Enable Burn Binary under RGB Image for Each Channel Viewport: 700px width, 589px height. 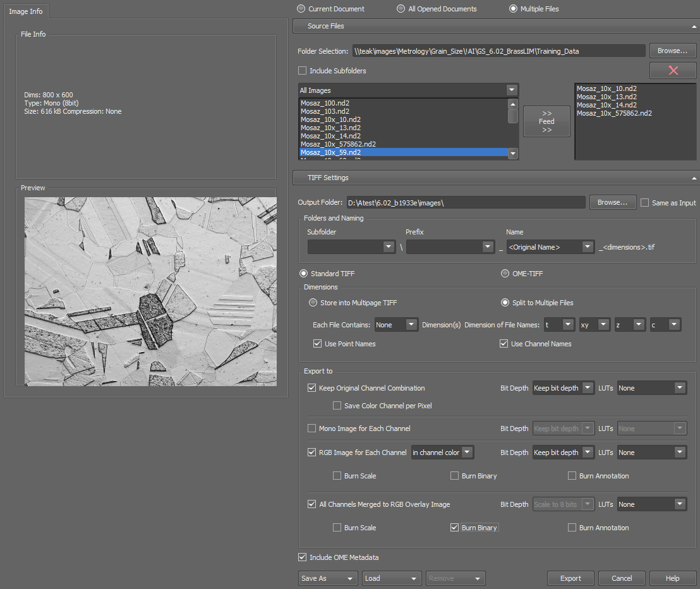click(x=454, y=476)
